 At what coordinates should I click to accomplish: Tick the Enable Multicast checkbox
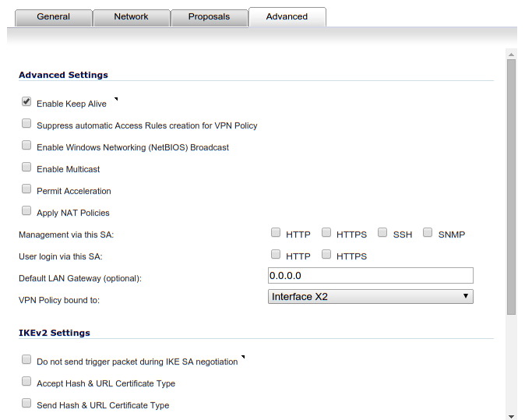point(26,168)
